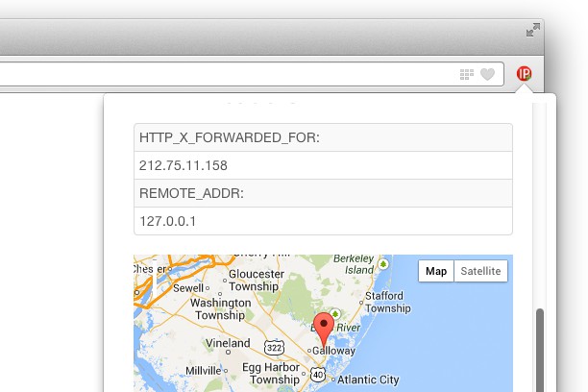
Task: Click the 127.0.0.1 address value
Action: pos(167,221)
